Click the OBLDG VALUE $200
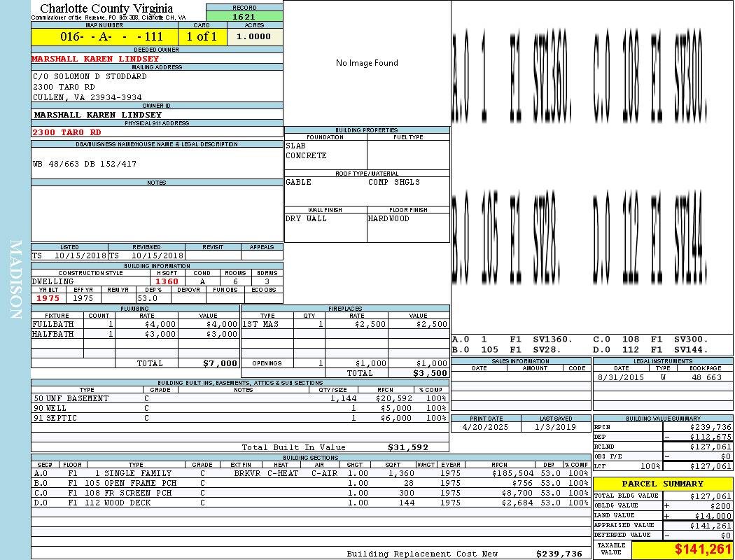This screenshot has width=735, height=560. [722, 506]
